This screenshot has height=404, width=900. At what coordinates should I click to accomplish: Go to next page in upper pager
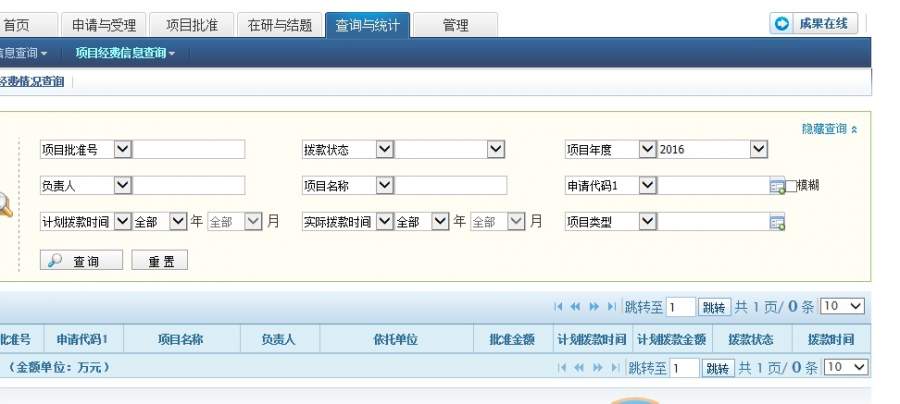coord(594,306)
